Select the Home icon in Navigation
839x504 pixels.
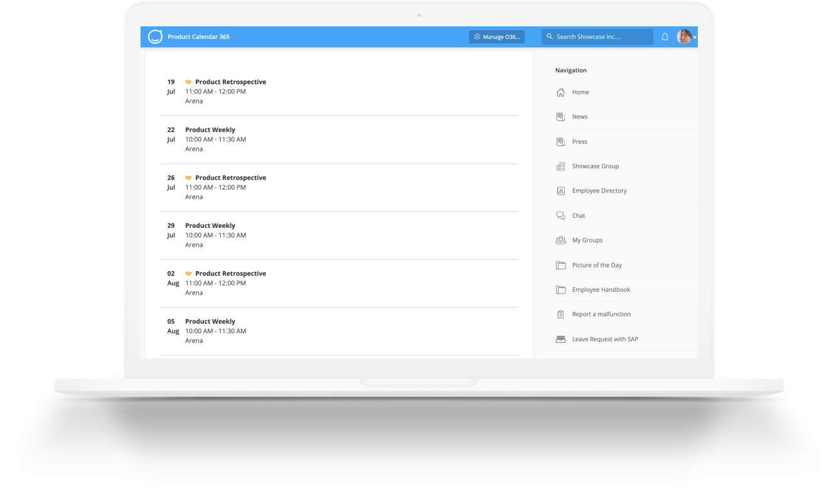[x=560, y=92]
